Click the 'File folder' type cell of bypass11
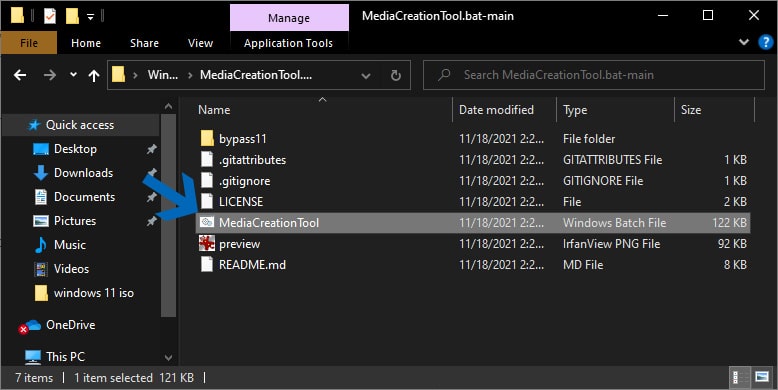 point(588,138)
